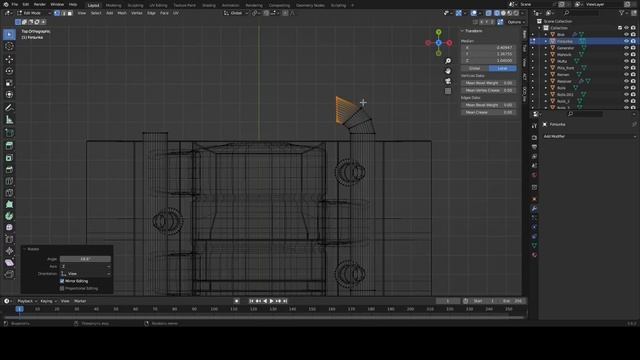Viewport: 640px width, 360px height.
Task: Hide Generator object with its eye icon
Action: [627, 48]
